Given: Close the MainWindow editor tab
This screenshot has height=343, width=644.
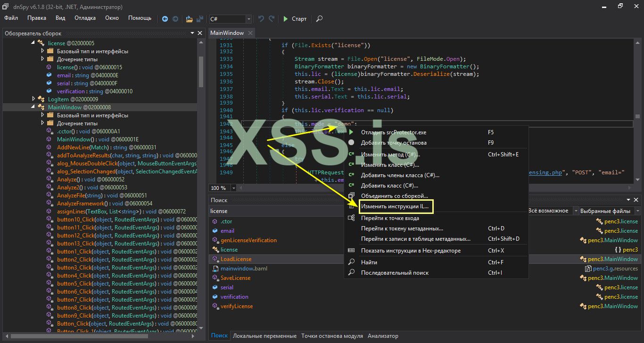Looking at the screenshot, I should pos(250,33).
